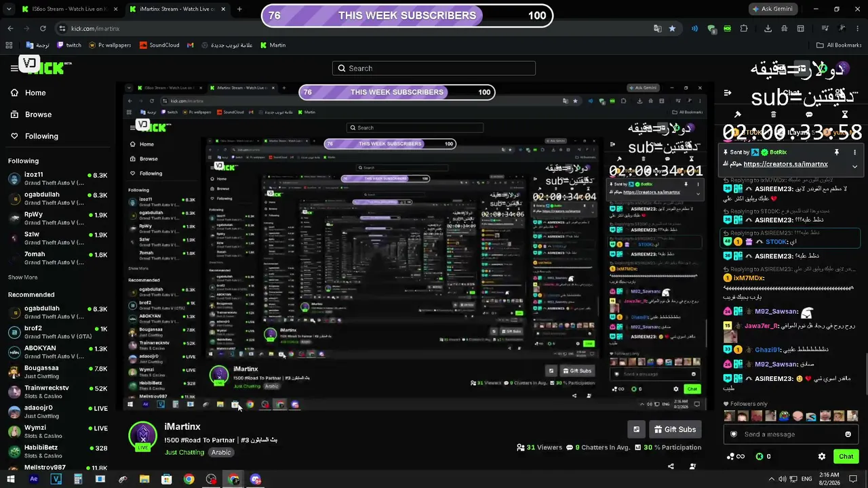
Task: Open Martin bookmark
Action: coord(273,45)
